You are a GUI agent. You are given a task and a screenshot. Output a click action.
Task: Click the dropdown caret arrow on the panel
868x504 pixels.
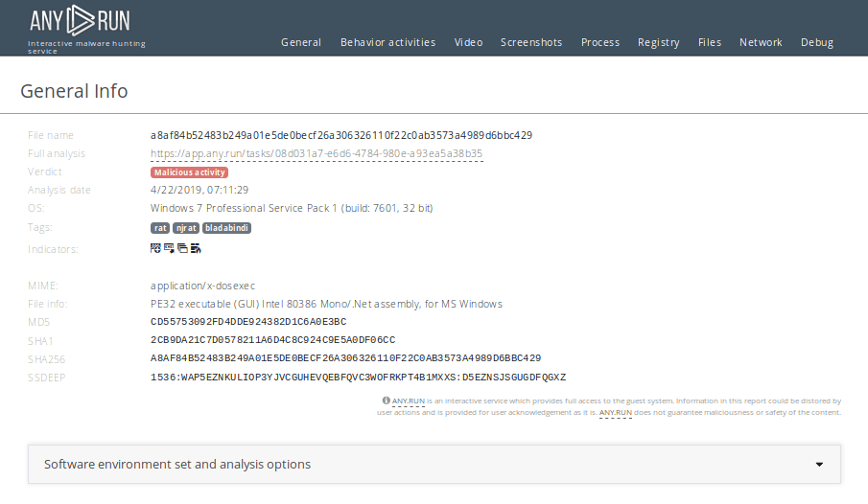click(819, 465)
